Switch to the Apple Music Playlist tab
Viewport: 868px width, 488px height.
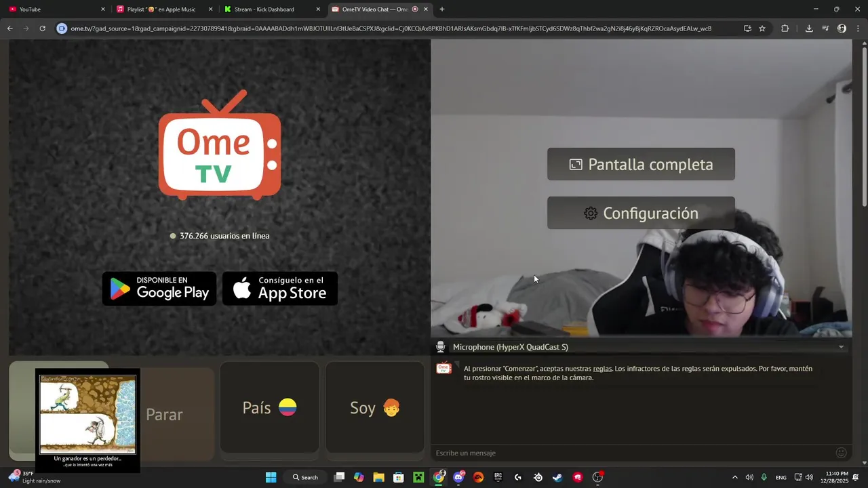tap(163, 9)
